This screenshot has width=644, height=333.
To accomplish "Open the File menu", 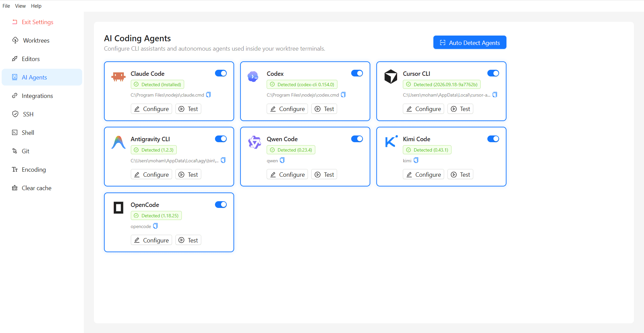I will 6,6.
